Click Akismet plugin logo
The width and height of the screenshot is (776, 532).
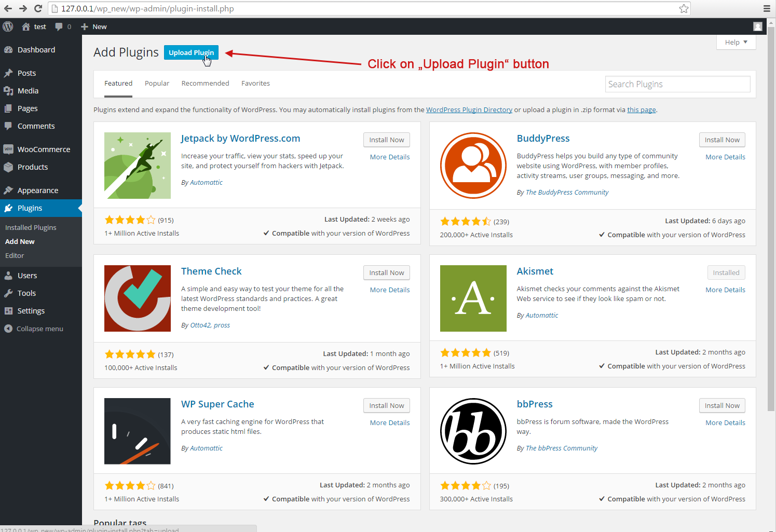[473, 298]
